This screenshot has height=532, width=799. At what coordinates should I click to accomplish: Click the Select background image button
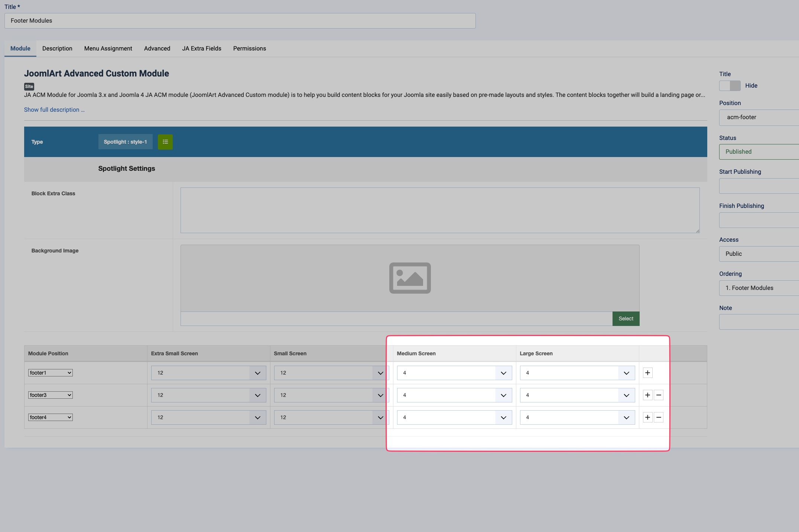626,319
